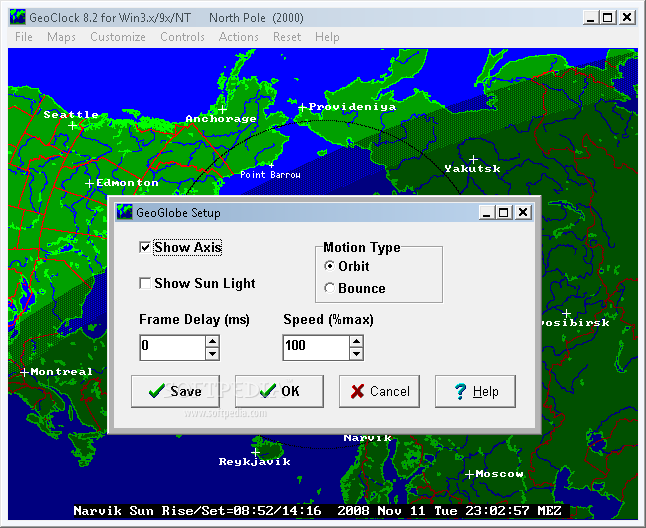This screenshot has height=528, width=646.
Task: Click the OK button
Action: point(279,391)
